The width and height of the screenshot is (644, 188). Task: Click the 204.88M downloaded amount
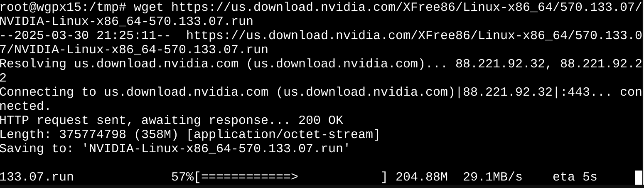421,177
